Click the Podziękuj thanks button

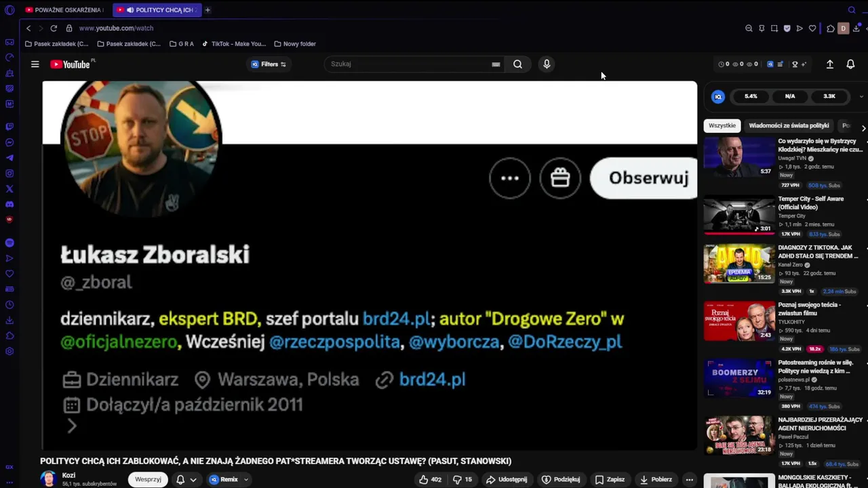pos(561,479)
